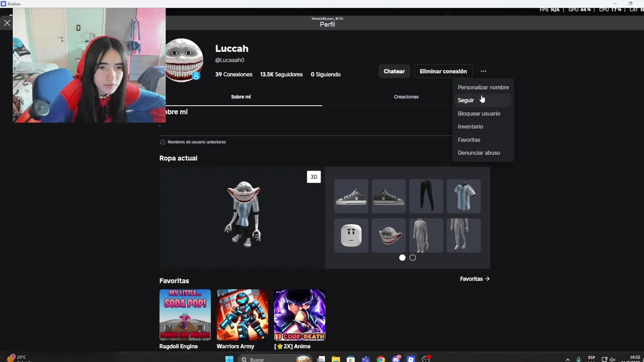Open the Favoritas arrow link on right
The image size is (644, 362).
click(474, 279)
